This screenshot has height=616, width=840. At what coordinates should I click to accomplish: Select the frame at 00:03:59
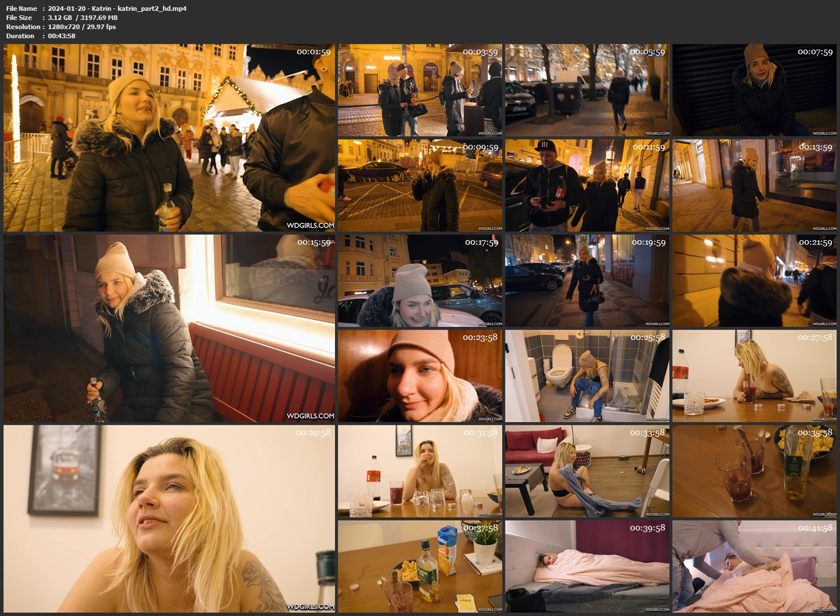[x=420, y=90]
